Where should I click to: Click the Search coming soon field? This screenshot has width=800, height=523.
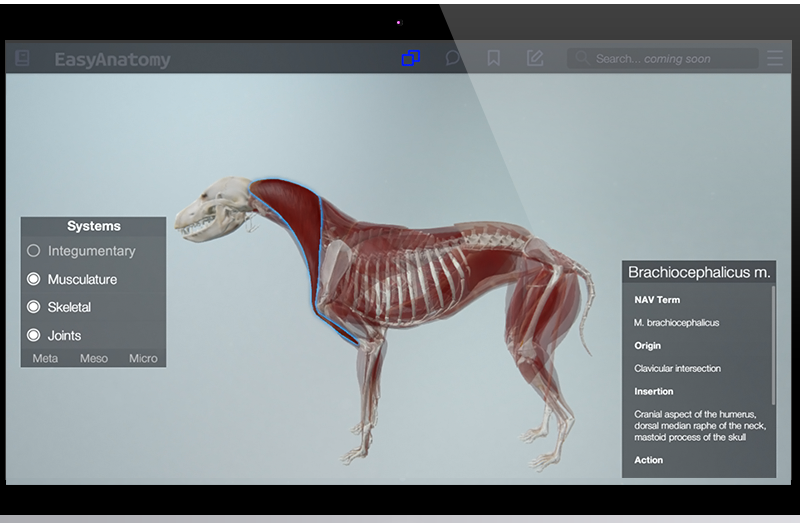[662, 59]
